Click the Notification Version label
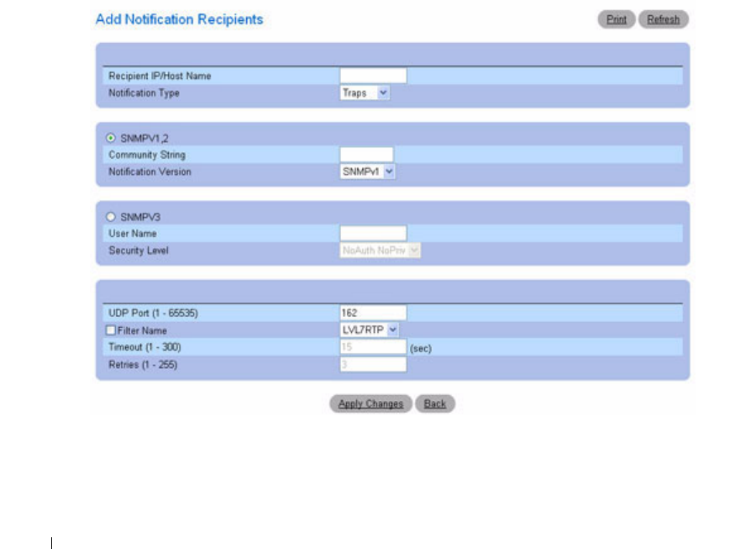The height and width of the screenshot is (549, 756). [x=150, y=172]
